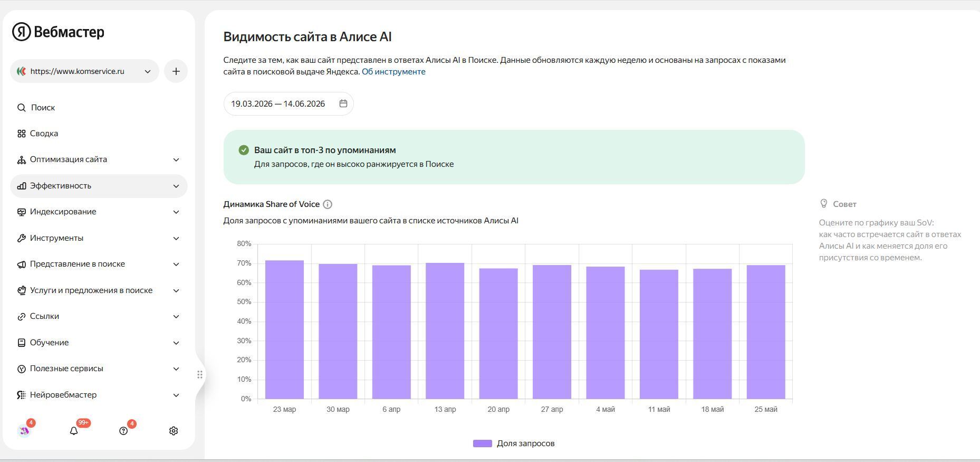
Task: Add a new site with plus button
Action: tap(176, 71)
